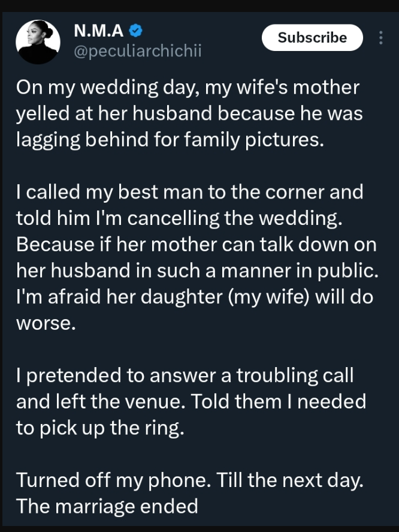Click the 'to pick up the ring' line
399x532 pixels.
click(x=98, y=428)
